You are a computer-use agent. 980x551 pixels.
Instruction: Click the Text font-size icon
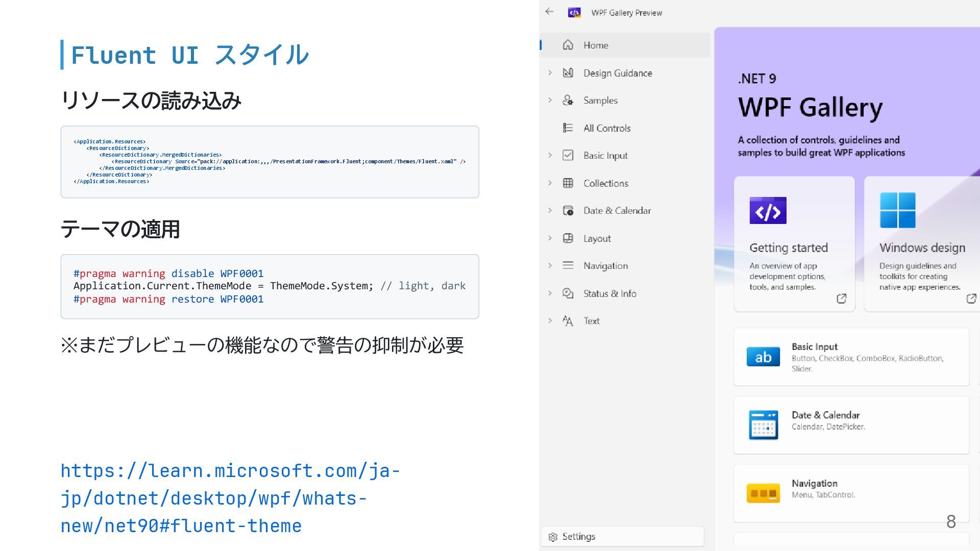point(568,321)
